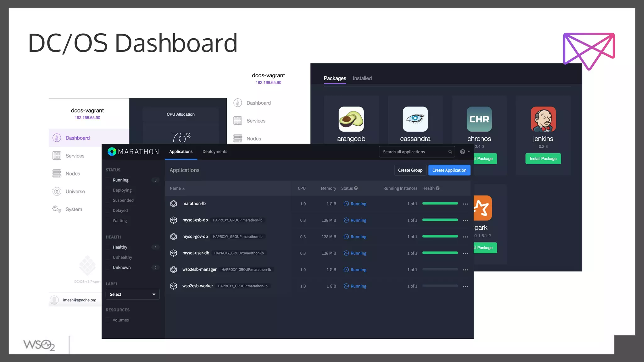644x362 pixels.
Task: Toggle the Waiting status filter checkbox
Action: coord(108,221)
